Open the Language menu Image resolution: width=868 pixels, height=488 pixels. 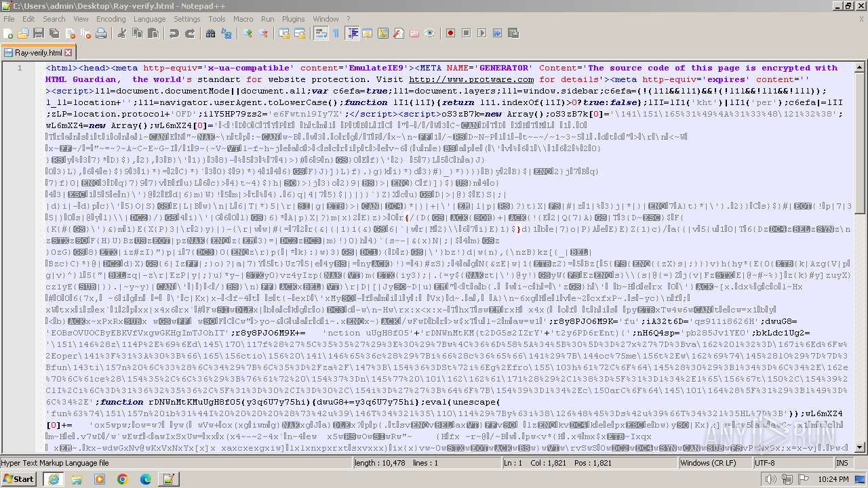149,19
